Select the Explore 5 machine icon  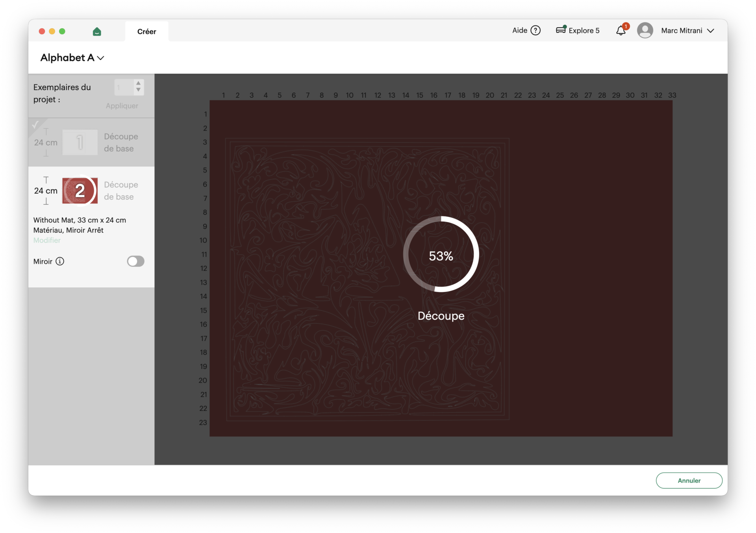(561, 30)
